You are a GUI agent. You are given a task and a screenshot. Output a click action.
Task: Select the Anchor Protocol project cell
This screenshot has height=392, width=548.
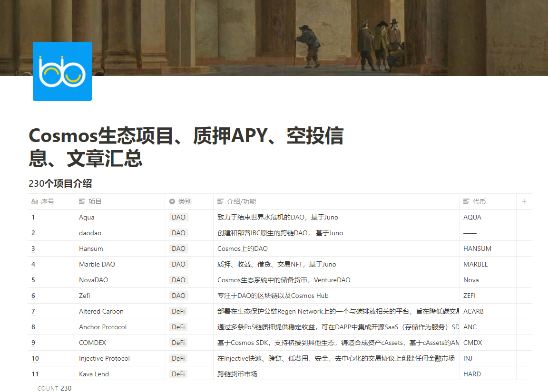pos(120,327)
